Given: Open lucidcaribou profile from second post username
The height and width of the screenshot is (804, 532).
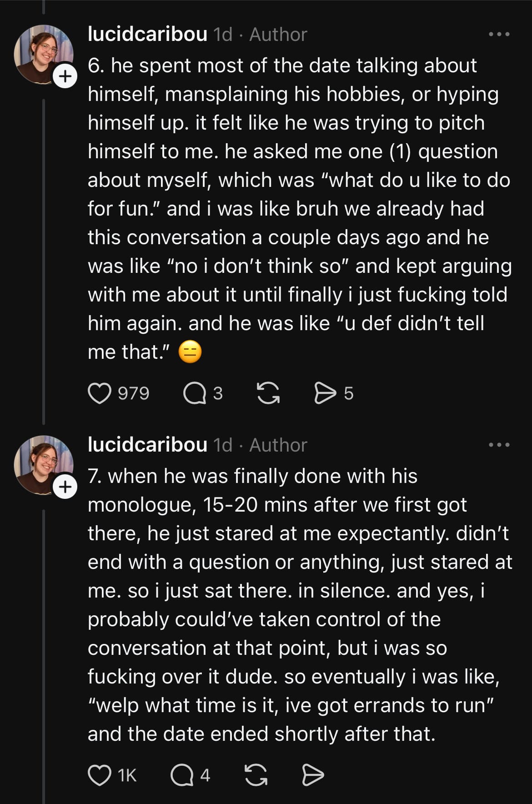Looking at the screenshot, I should (x=147, y=445).
